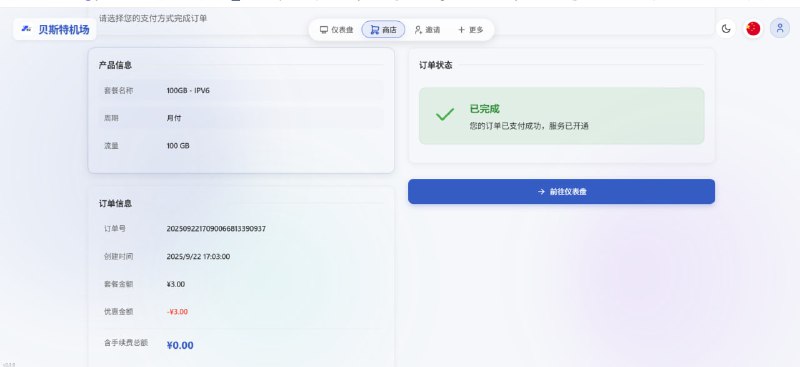Image resolution: width=800 pixels, height=367 pixels.
Task: Click the 商店 shopping cart icon
Action: click(374, 30)
